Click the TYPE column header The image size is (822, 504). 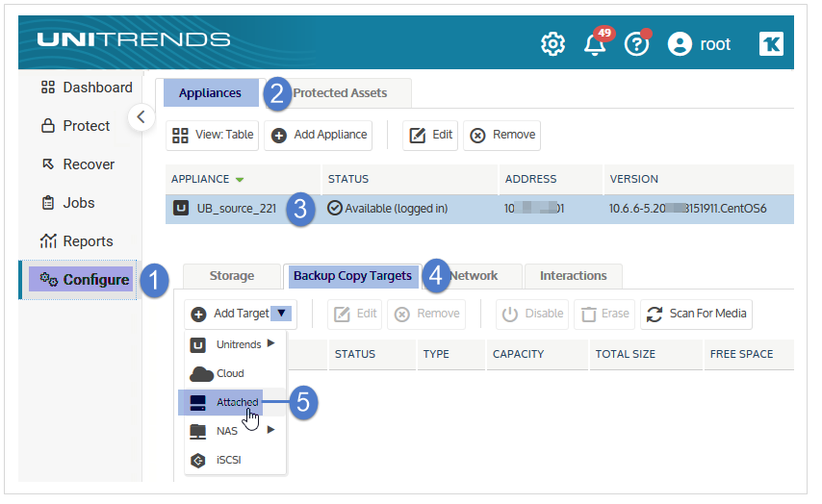pyautogui.click(x=450, y=354)
